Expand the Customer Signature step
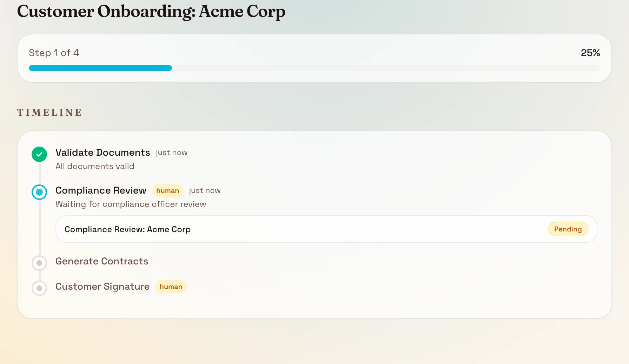The width and height of the screenshot is (629, 364). pyautogui.click(x=102, y=287)
